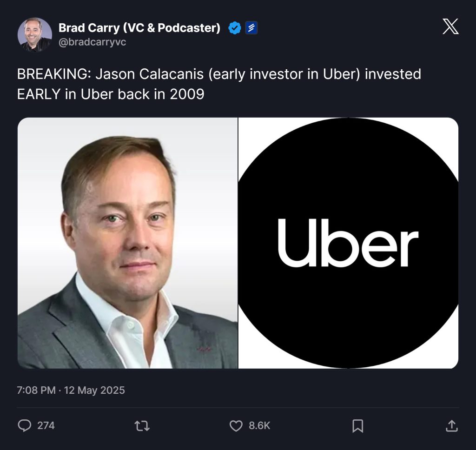Share the tweet using the upload arrow icon
The height and width of the screenshot is (450, 476).
[451, 425]
